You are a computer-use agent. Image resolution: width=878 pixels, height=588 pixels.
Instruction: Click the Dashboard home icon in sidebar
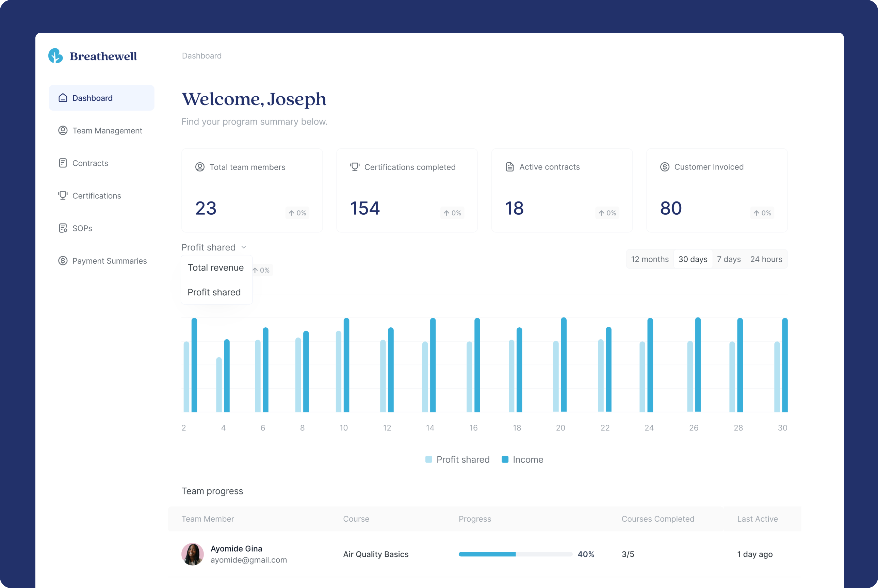63,98
